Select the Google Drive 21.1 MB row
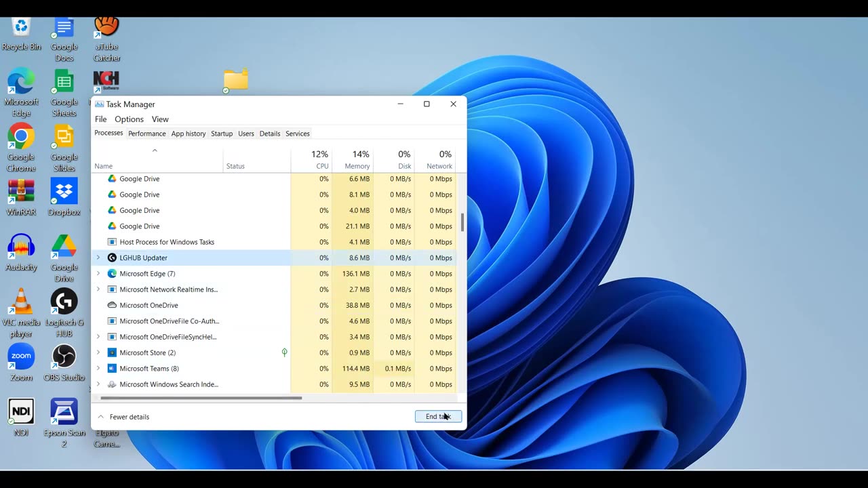Viewport: 868px width, 488px height. click(274, 226)
